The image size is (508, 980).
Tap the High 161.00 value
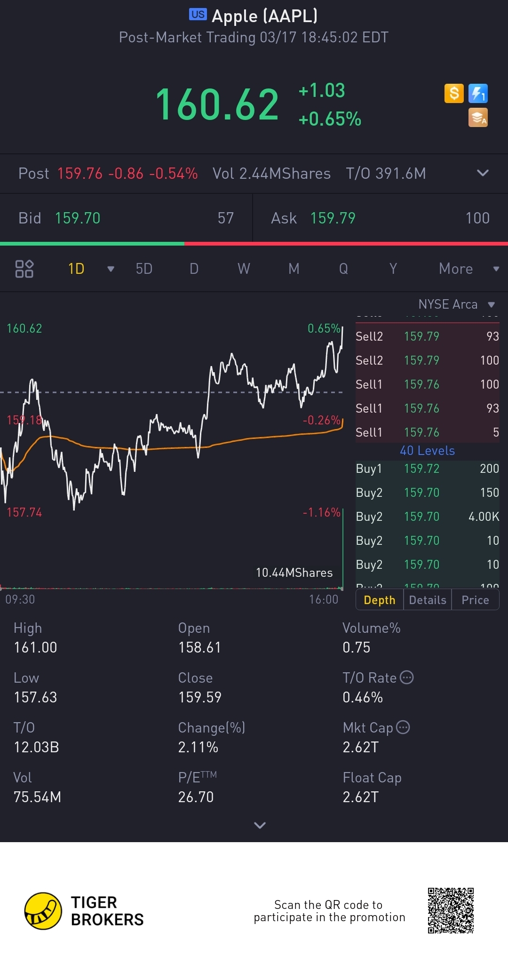pos(35,647)
